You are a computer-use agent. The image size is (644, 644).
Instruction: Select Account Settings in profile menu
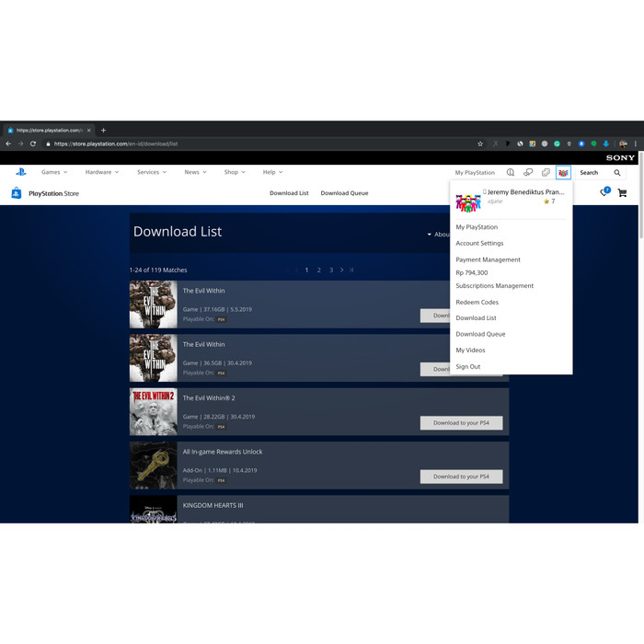479,243
